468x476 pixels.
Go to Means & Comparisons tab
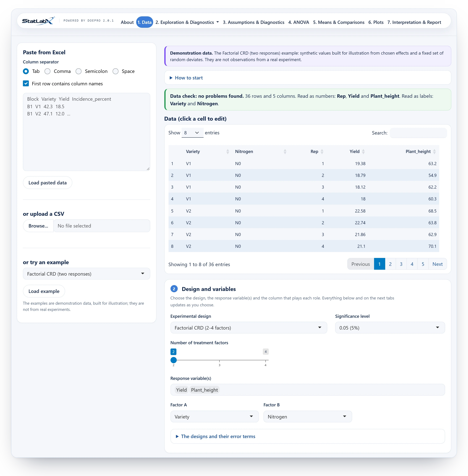[338, 22]
